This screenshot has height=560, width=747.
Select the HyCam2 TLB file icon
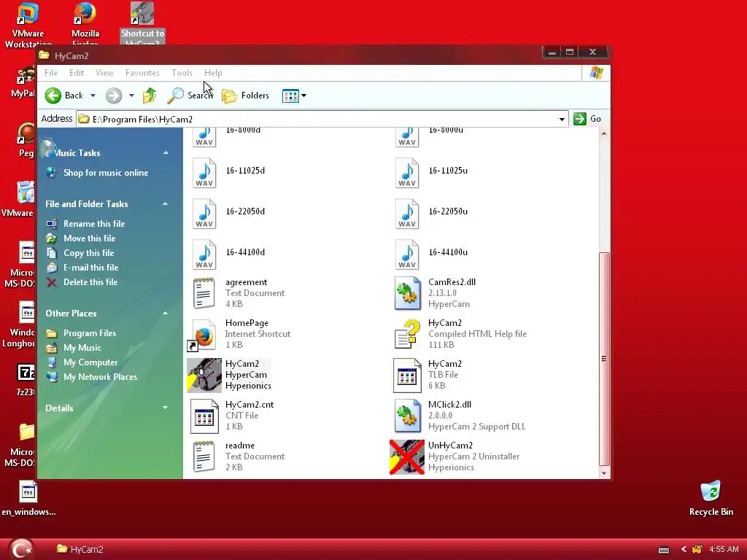(407, 376)
